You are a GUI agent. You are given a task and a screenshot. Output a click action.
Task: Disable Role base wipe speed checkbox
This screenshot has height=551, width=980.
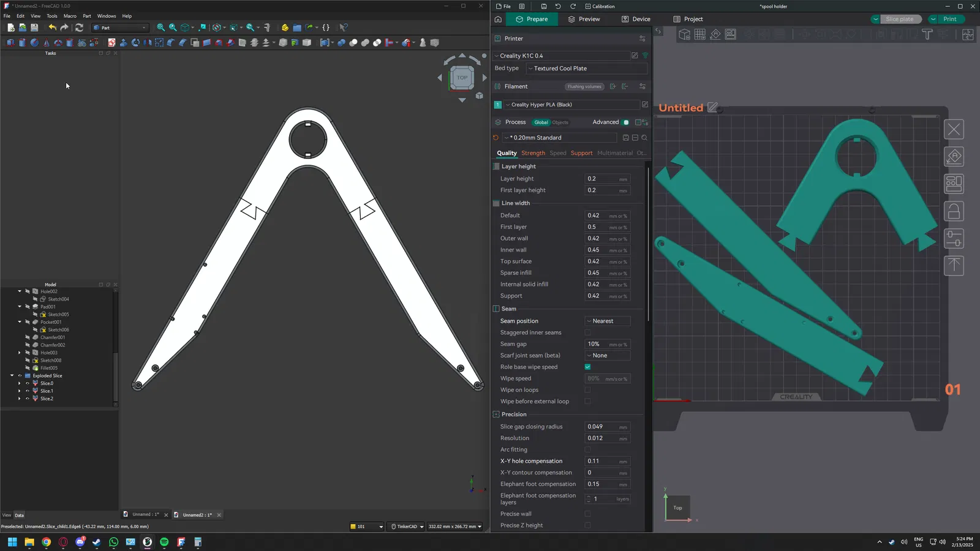tap(587, 367)
